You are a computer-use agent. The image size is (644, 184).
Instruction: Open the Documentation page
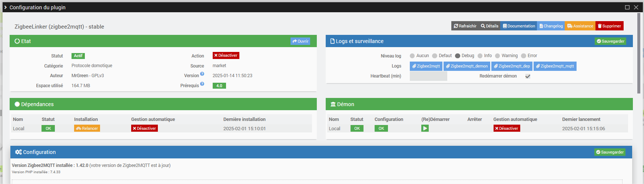(519, 26)
